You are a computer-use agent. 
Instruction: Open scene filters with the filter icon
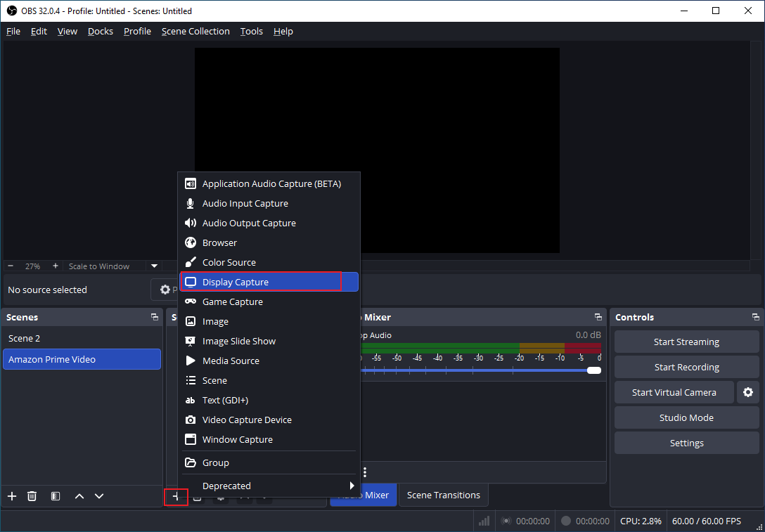[55, 496]
